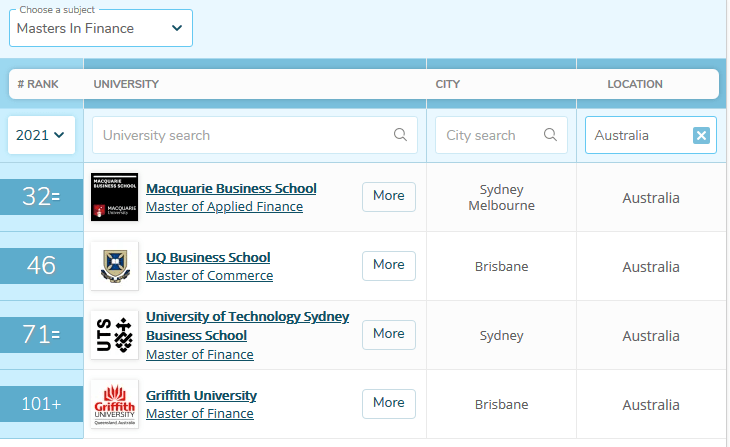730x447 pixels.
Task: Click the UNIVERSITY column header
Action: coord(126,84)
